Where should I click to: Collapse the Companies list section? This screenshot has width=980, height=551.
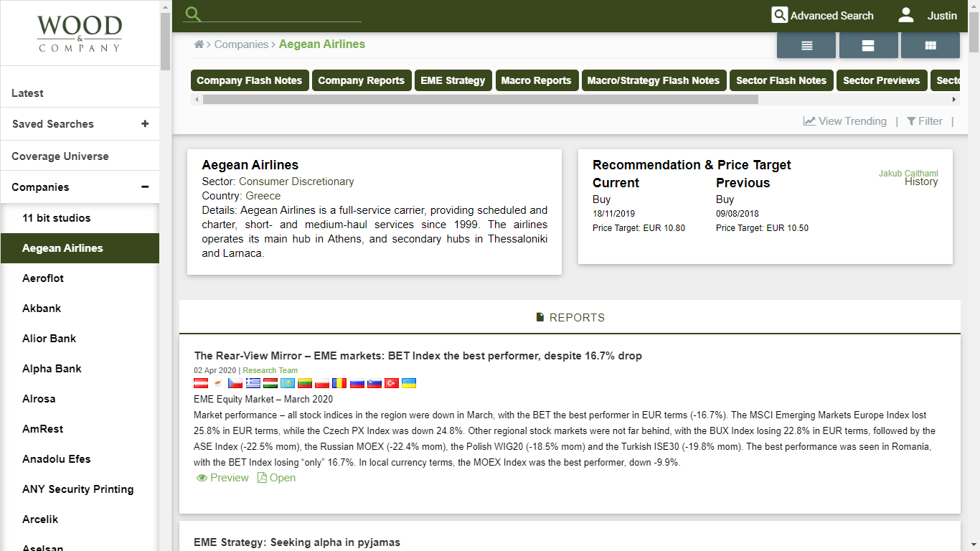click(145, 187)
